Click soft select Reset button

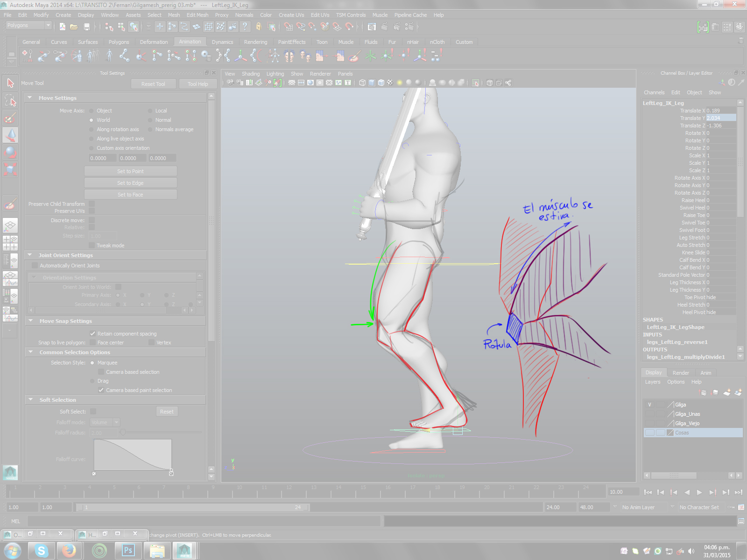(167, 412)
